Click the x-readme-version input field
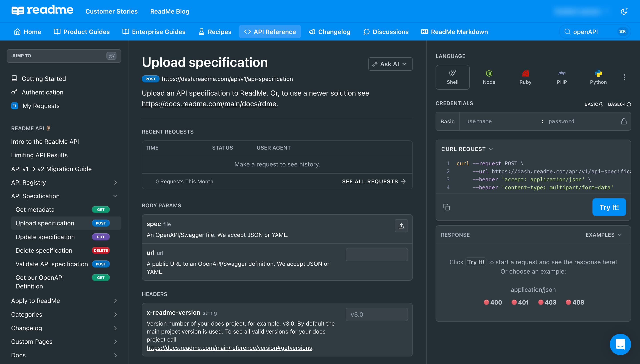 coord(376,314)
